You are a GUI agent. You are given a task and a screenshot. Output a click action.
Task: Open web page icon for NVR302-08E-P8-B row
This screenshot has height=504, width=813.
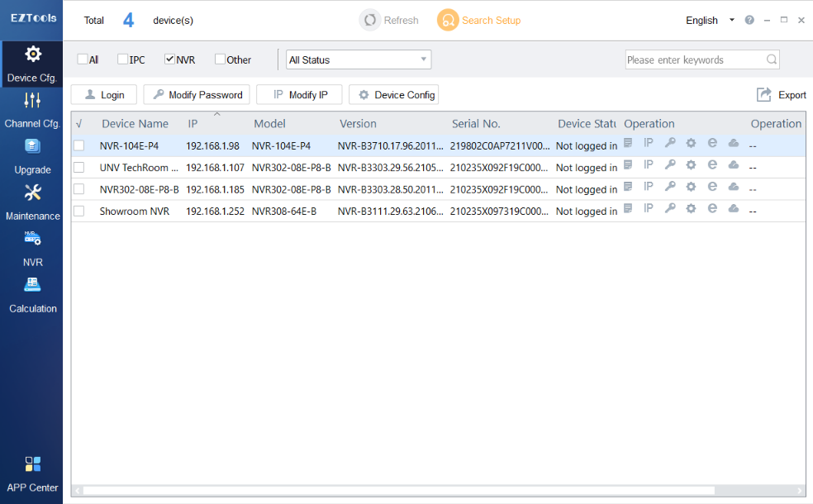(x=712, y=187)
